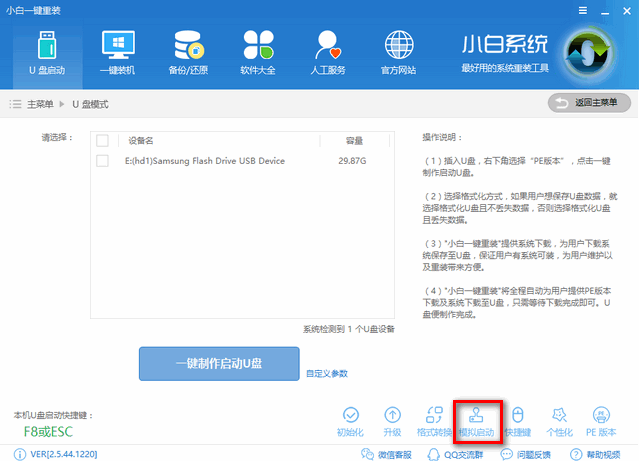Click the 升级 icon
Image resolution: width=640 pixels, height=461 pixels.
pyautogui.click(x=392, y=422)
